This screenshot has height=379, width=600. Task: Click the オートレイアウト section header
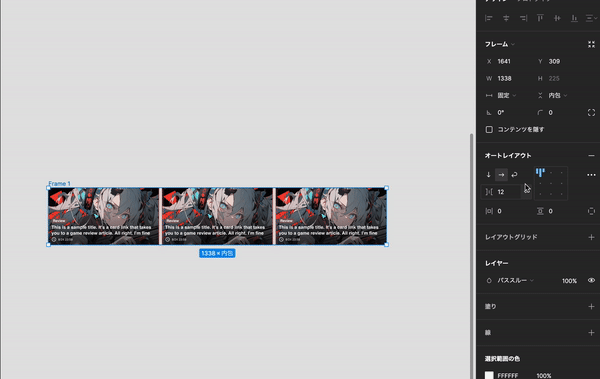tap(508, 156)
